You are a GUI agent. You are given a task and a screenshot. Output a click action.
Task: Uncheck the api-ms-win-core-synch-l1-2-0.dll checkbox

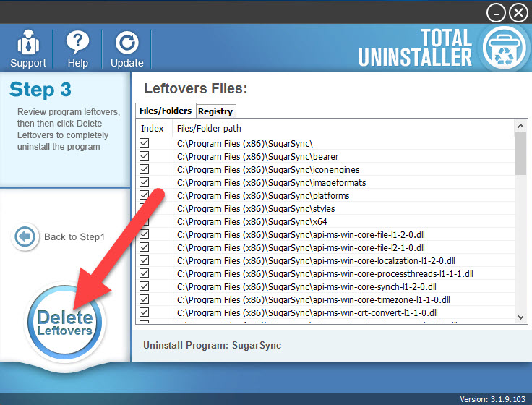[x=144, y=286]
